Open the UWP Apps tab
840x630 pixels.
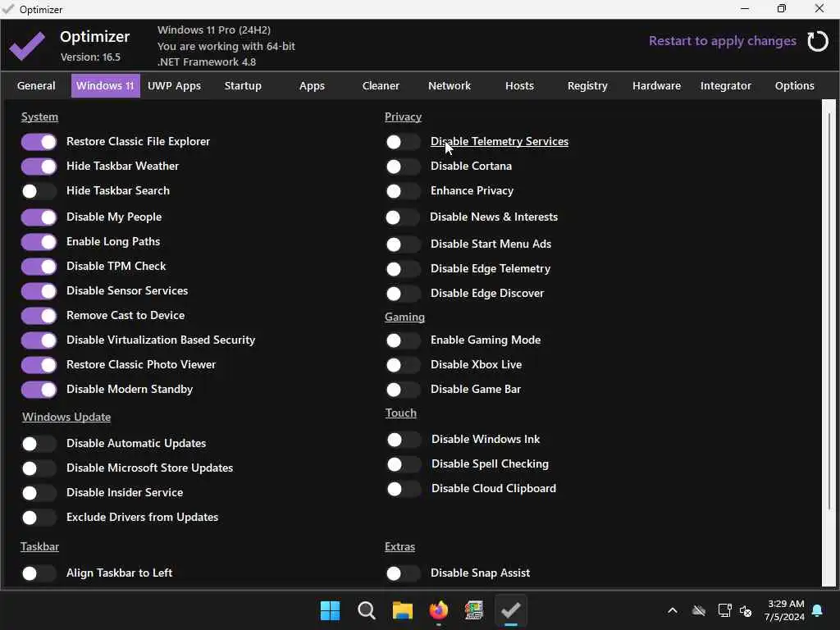click(x=174, y=85)
